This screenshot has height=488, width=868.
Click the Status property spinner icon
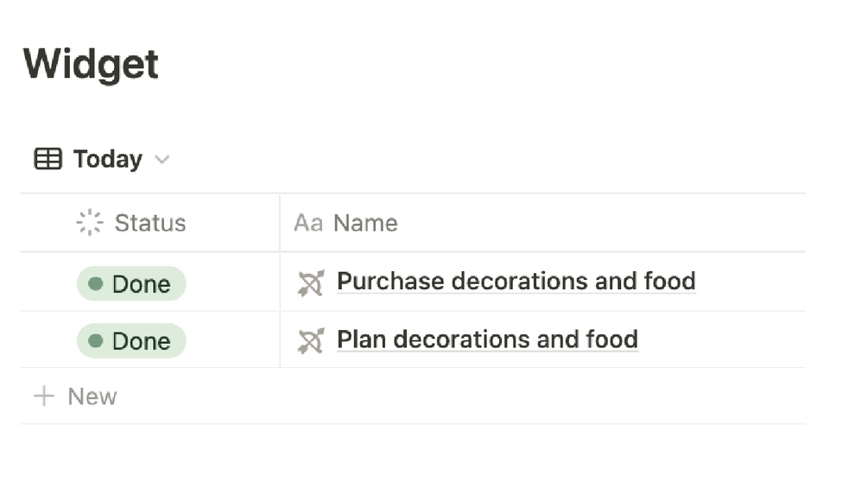pyautogui.click(x=89, y=223)
